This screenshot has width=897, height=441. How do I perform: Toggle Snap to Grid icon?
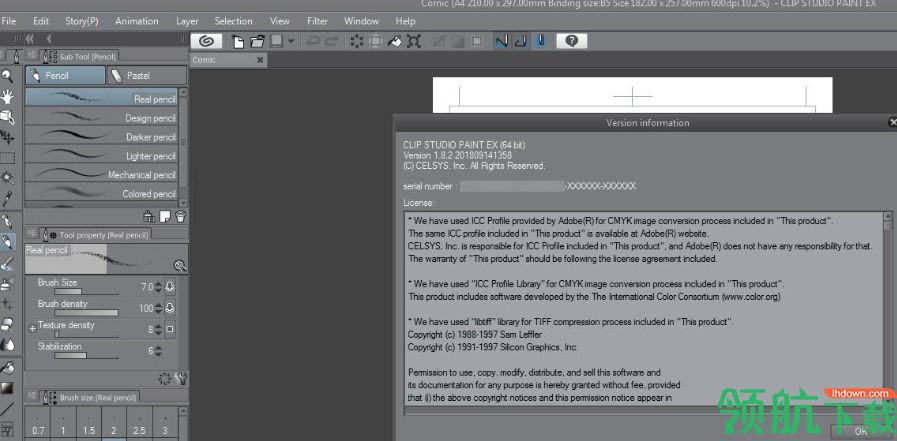pos(541,41)
